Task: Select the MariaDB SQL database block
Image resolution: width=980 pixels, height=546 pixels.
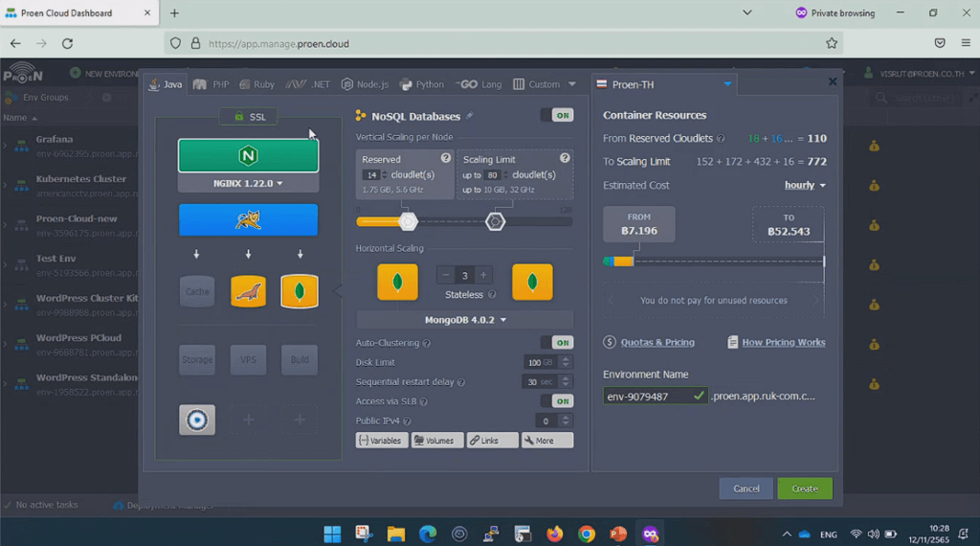Action: (x=248, y=291)
